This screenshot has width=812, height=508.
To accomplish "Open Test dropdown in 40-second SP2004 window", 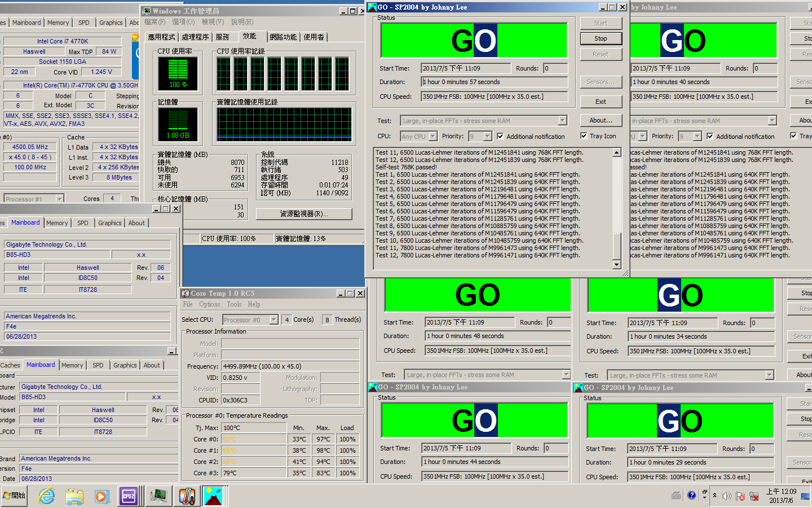I will pyautogui.click(x=772, y=121).
